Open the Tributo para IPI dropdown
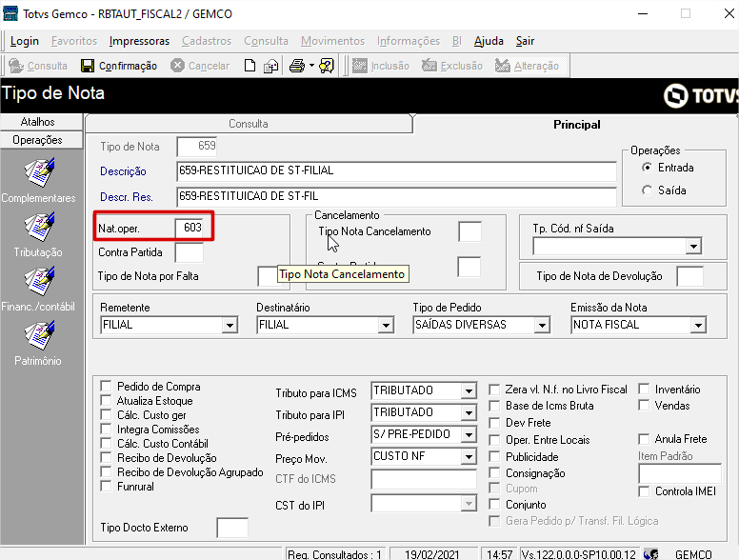 pyautogui.click(x=469, y=412)
